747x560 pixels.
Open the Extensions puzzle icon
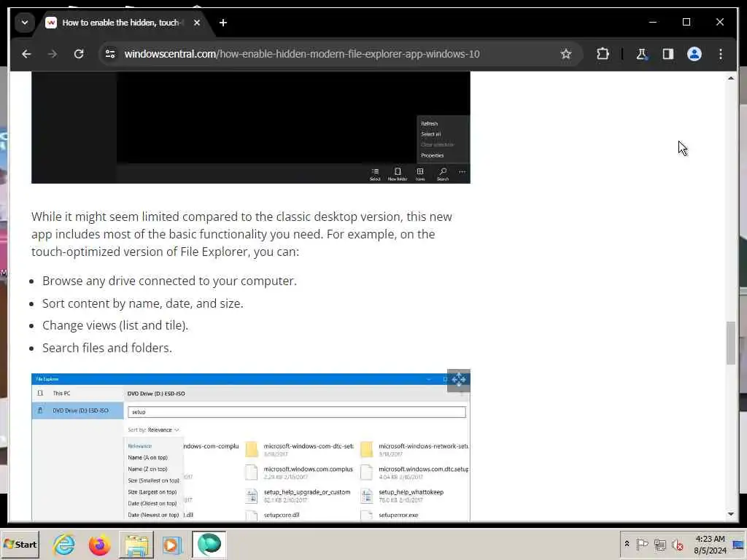(x=603, y=54)
